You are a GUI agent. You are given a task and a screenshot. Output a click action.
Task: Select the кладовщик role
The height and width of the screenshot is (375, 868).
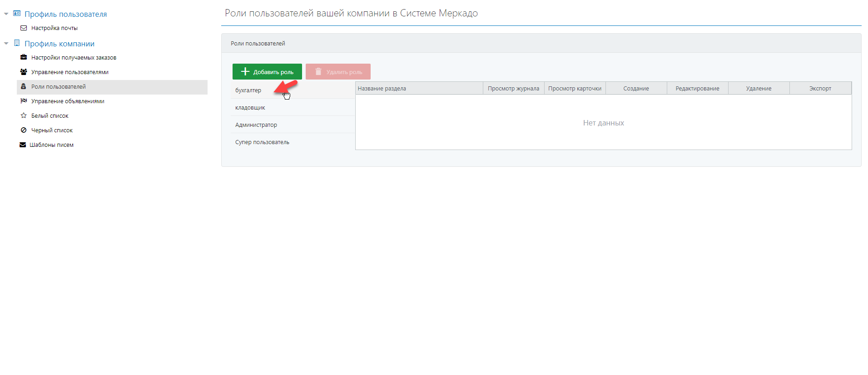click(x=250, y=108)
